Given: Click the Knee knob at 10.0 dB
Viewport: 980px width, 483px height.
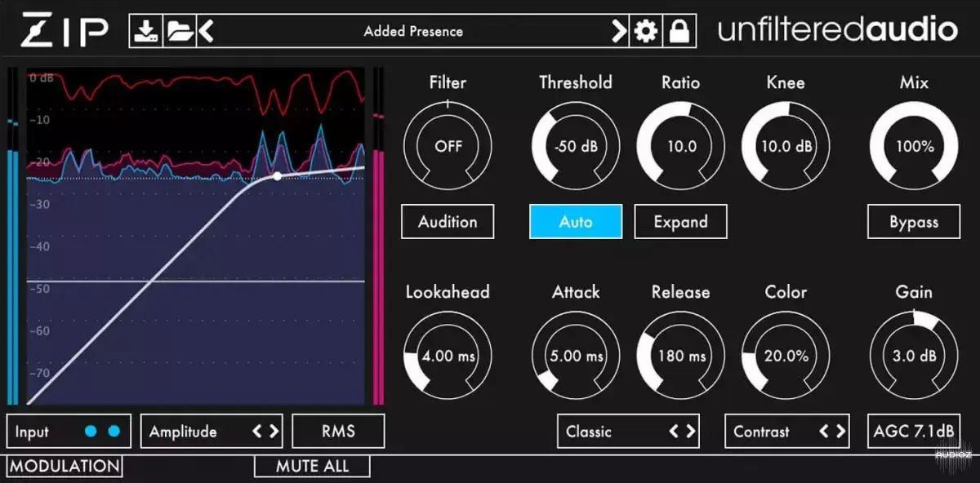Looking at the screenshot, I should click(786, 146).
